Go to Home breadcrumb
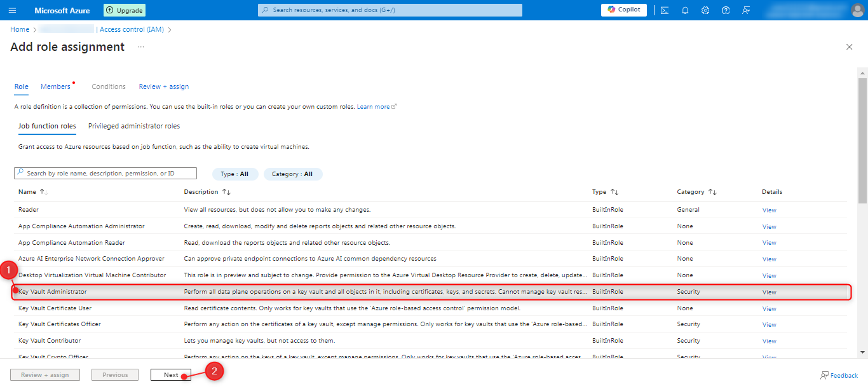This screenshot has width=868, height=391. click(x=20, y=29)
